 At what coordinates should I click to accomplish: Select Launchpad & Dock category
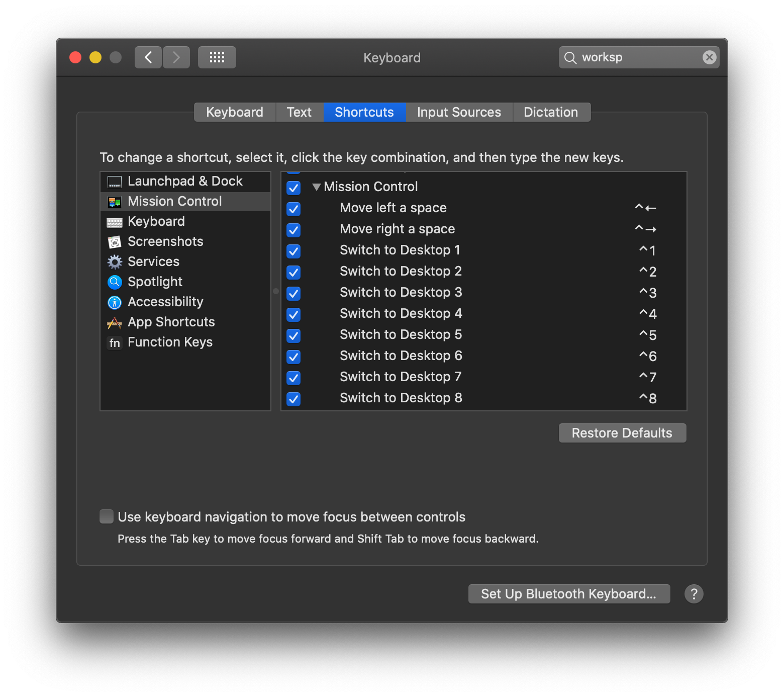185,181
